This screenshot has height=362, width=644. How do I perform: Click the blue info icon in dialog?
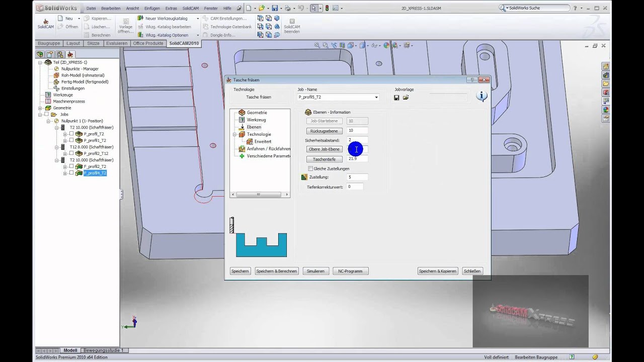(x=481, y=96)
